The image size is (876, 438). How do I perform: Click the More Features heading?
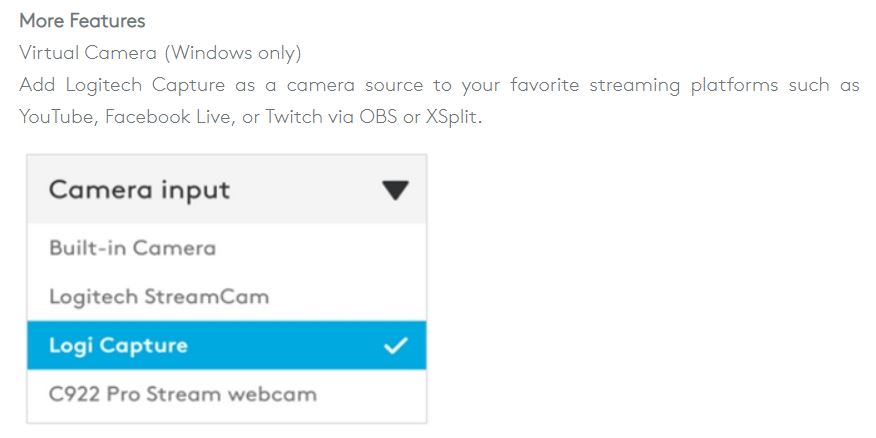coord(82,21)
